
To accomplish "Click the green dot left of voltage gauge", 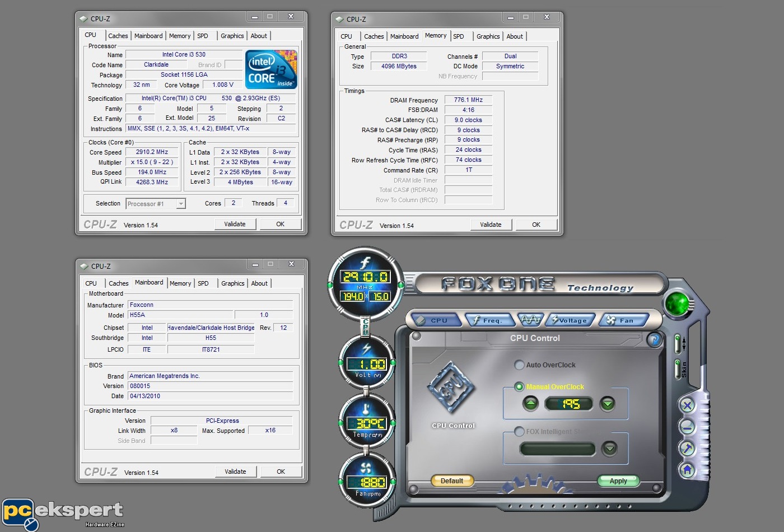I will [341, 363].
